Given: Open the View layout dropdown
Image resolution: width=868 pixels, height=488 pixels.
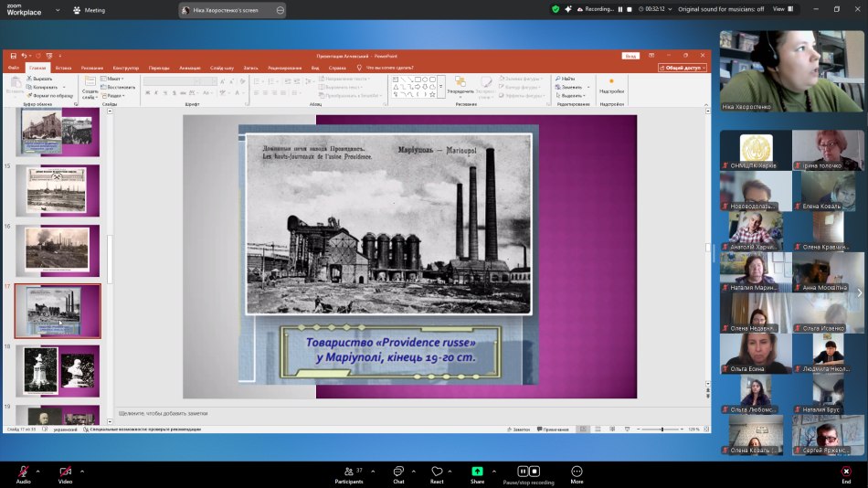Looking at the screenshot, I should pos(782,9).
